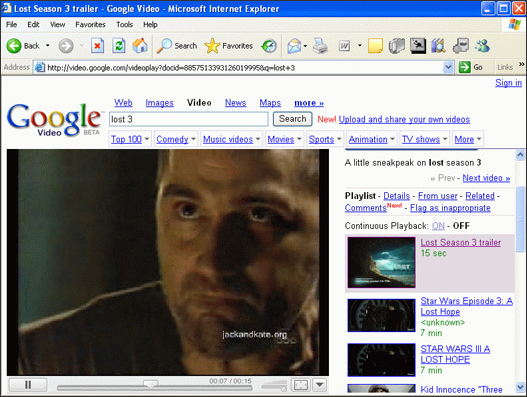Open the Edit button dropdown arrow
This screenshot has width=527, height=397.
coord(360,45)
